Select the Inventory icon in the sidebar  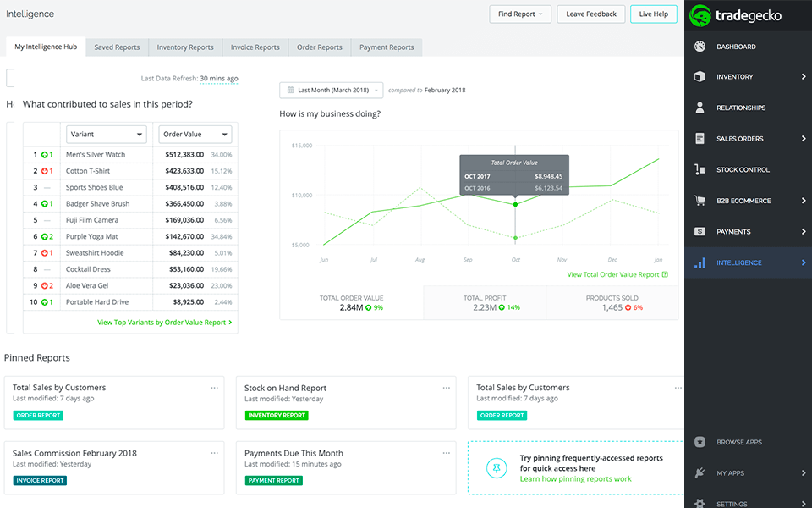700,76
